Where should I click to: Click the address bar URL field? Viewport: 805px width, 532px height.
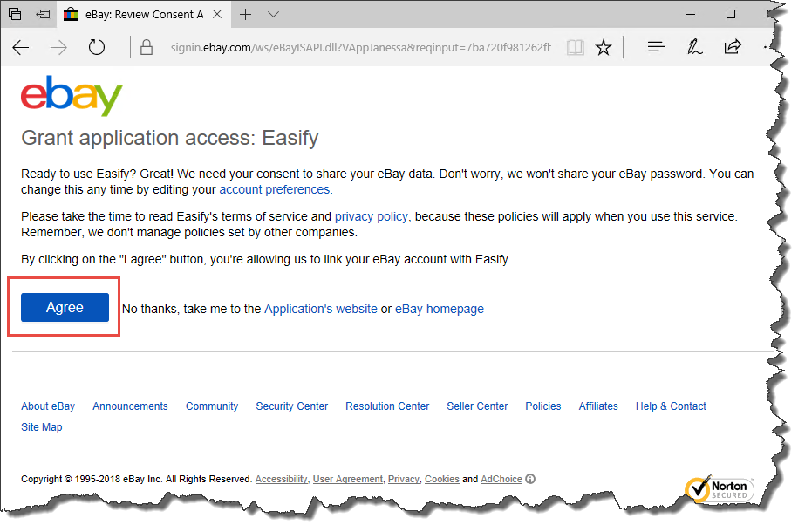(x=360, y=48)
